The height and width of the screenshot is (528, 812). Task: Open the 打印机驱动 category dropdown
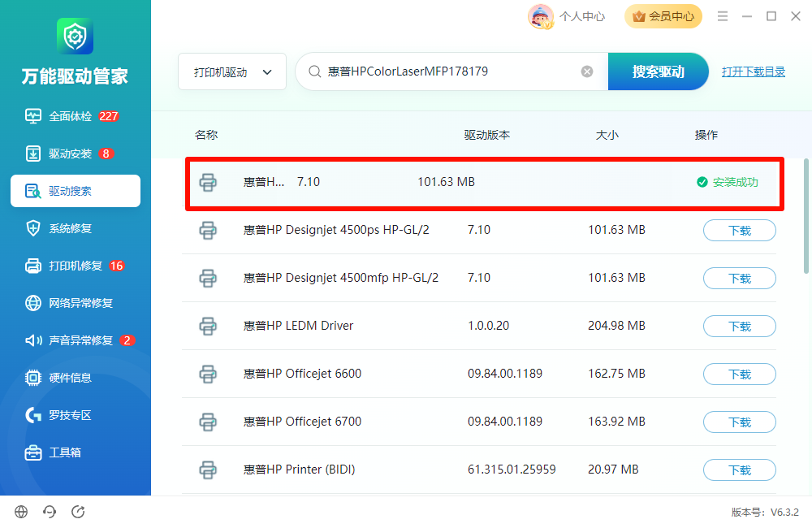pos(232,71)
